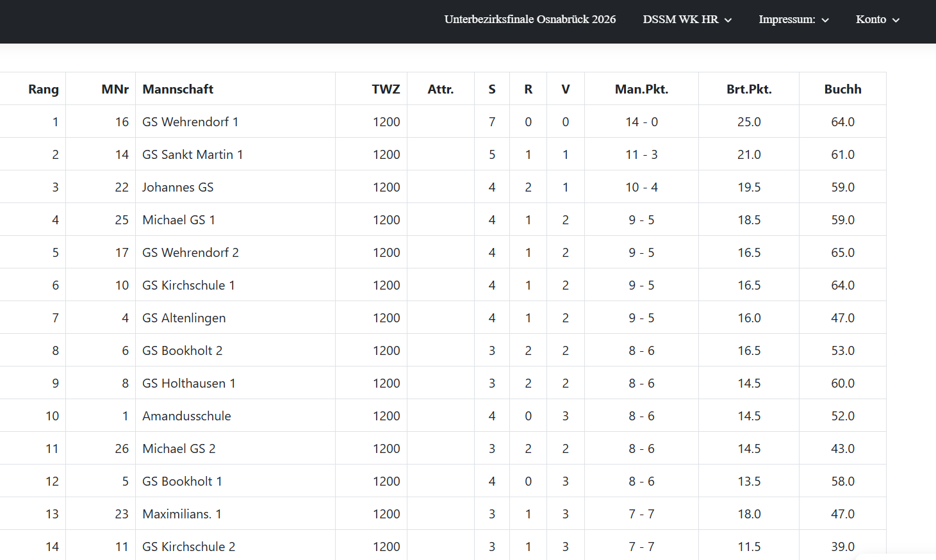
Task: Click on Michael GS 1 team name
Action: 179,220
